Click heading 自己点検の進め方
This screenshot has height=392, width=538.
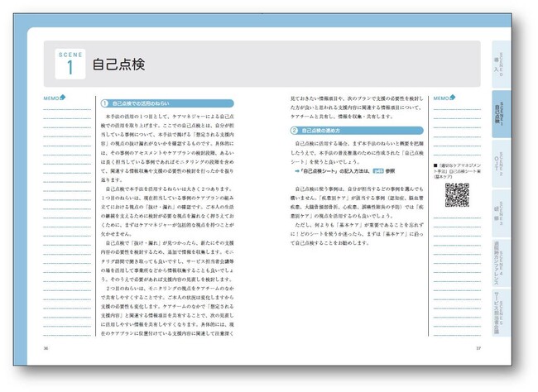point(321,131)
